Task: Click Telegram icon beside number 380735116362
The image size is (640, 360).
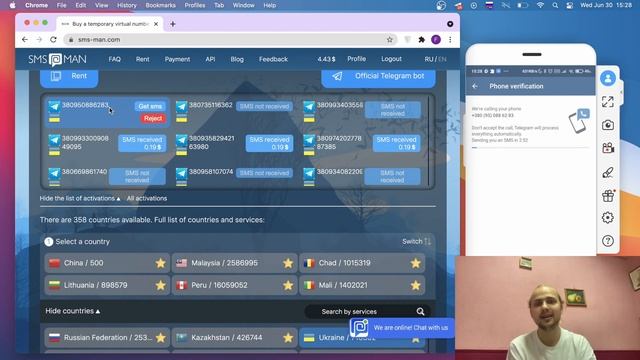Action: [x=182, y=107]
